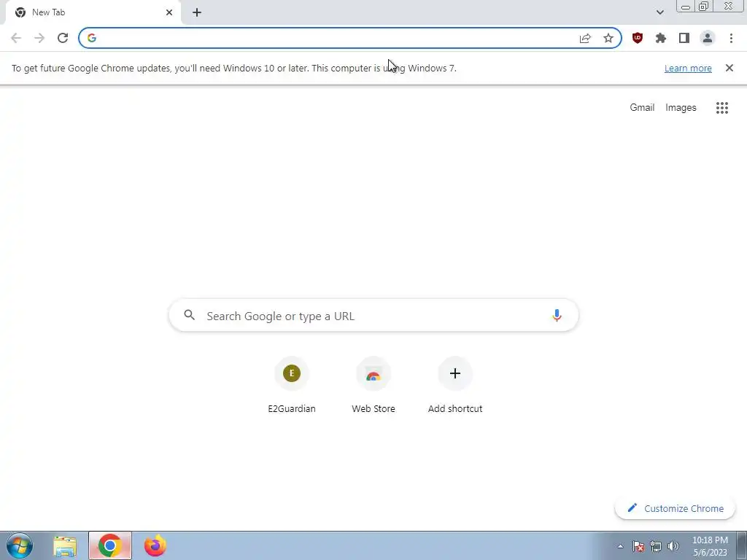747x560 pixels.
Task: Open Action Center flag icon
Action: pos(638,546)
